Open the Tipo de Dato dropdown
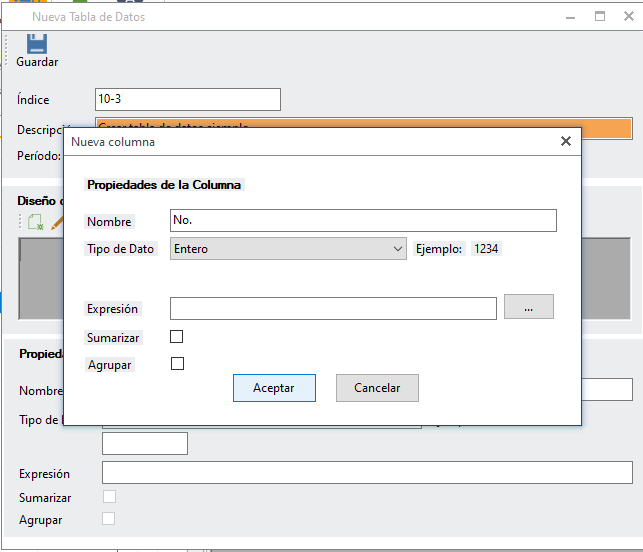The height and width of the screenshot is (552, 643). [x=288, y=249]
